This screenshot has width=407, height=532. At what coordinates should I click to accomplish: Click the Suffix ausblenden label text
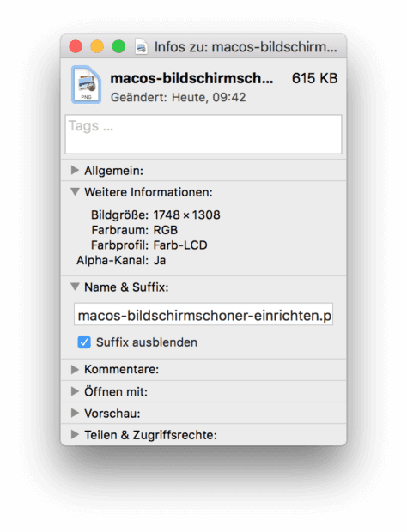[x=147, y=342]
